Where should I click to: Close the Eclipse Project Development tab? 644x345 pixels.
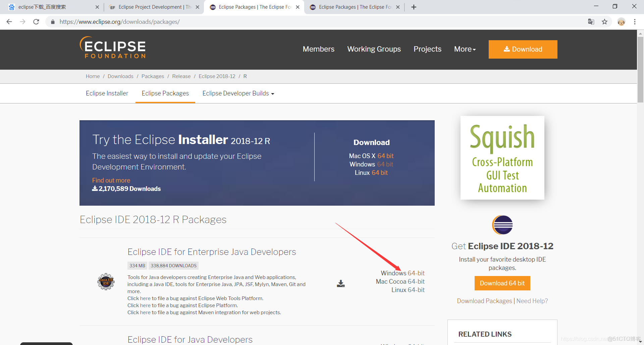(x=198, y=7)
